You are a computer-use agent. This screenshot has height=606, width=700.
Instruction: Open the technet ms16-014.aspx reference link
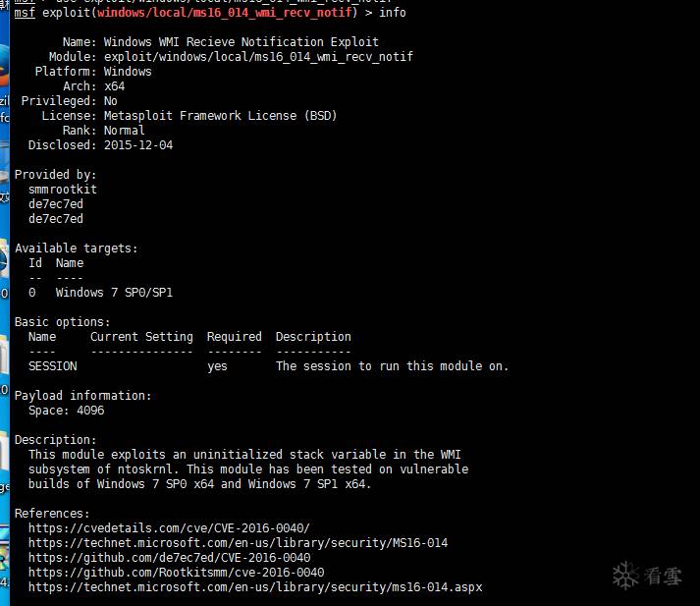click(255, 587)
